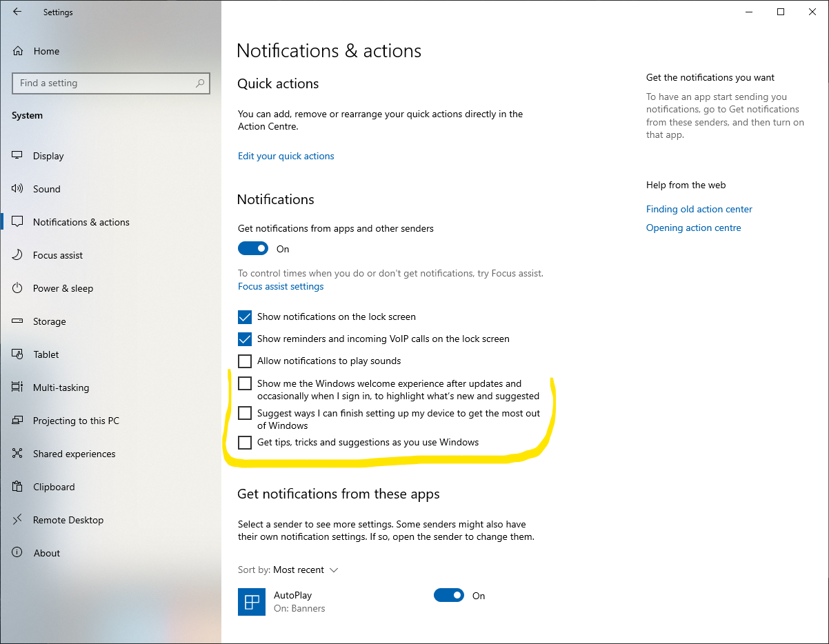Viewport: 829px width, 644px height.
Task: Click the Shared experiences icon
Action: (17, 454)
